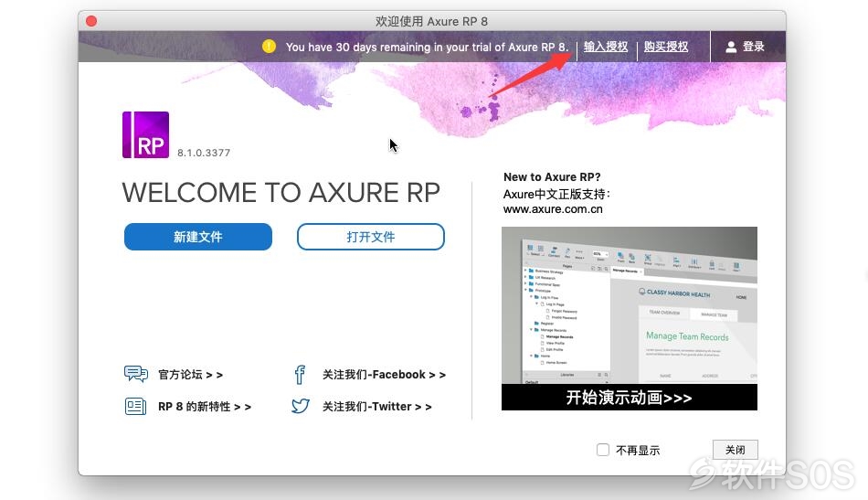Click the newspaper icon for RP 8 features
The width and height of the screenshot is (868, 500).
pos(135,407)
